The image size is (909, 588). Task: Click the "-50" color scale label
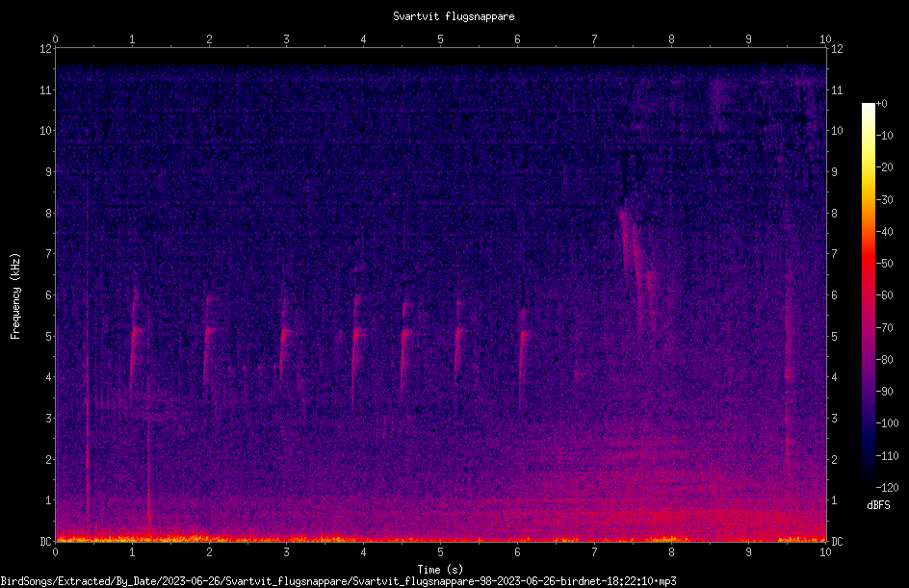(885, 264)
